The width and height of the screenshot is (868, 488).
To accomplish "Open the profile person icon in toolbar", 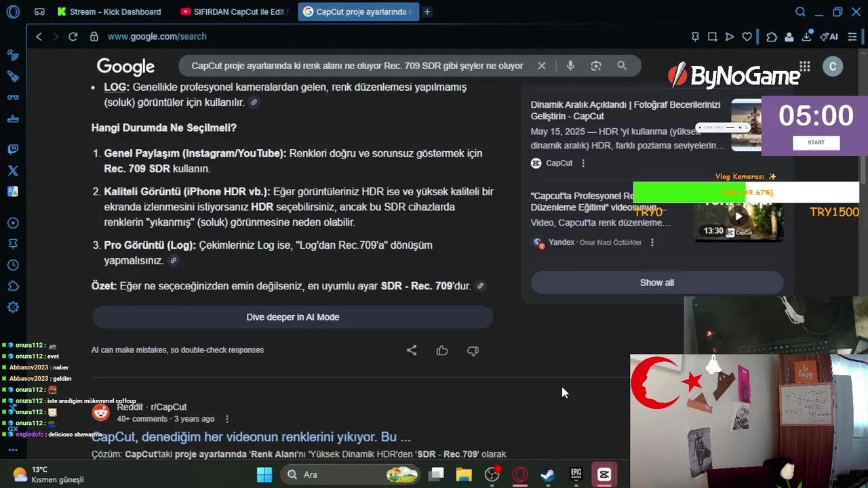I will (x=789, y=37).
